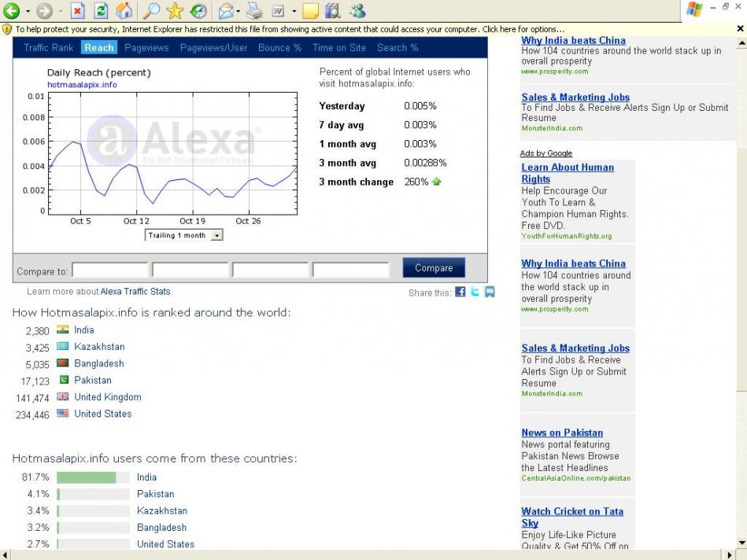This screenshot has height=560, width=747.
Task: Switch to the Pageviews tab
Action: 146,48
